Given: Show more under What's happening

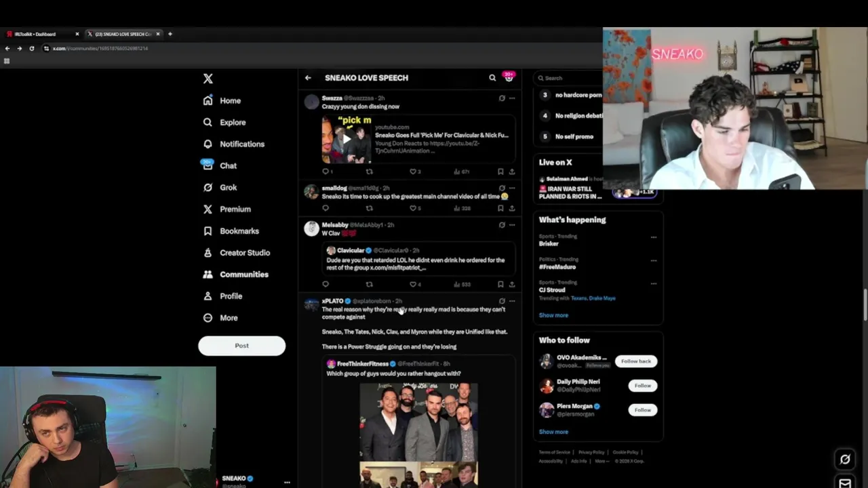Looking at the screenshot, I should (553, 315).
